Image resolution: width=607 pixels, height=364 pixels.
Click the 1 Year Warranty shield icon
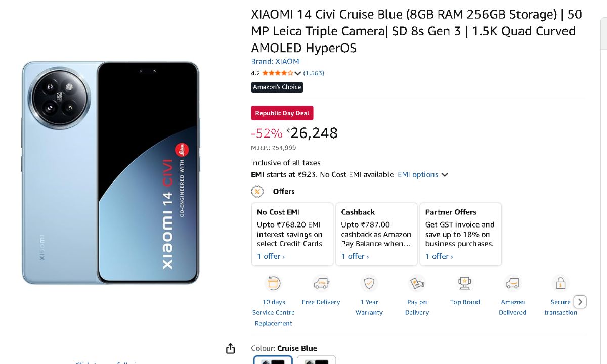click(369, 283)
